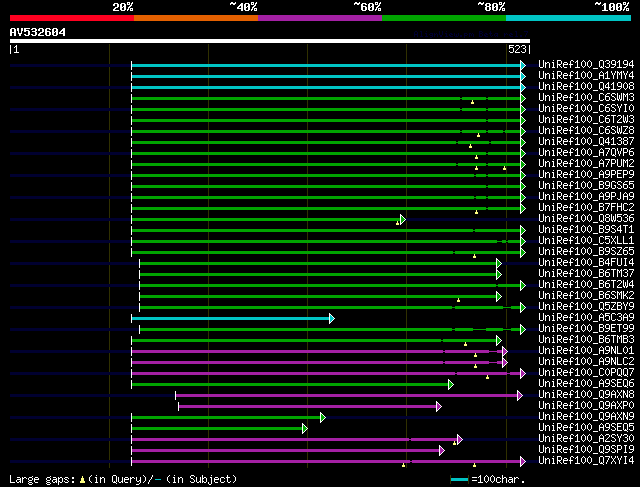Click the green bar for A9SEQ5

coord(217,429)
